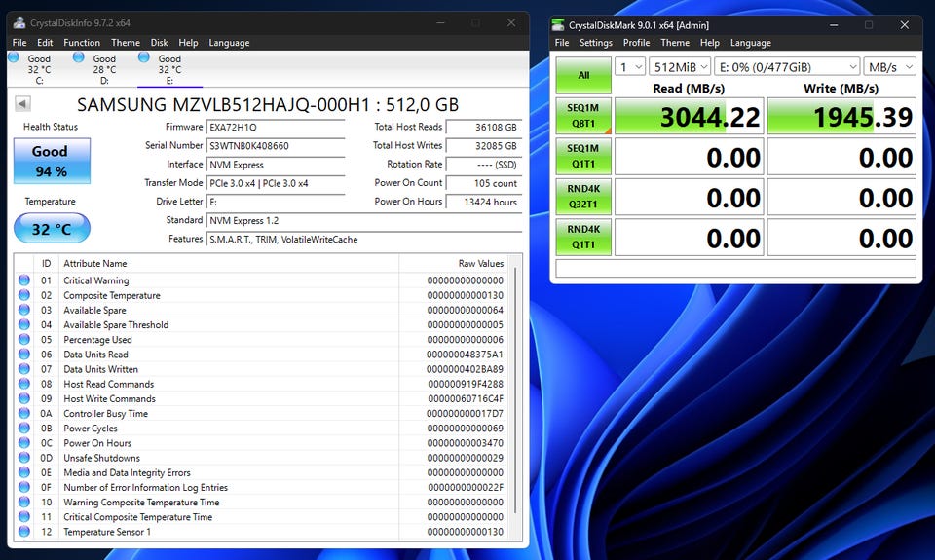Click the CrystalDiskMark title bar app icon
The width and height of the screenshot is (935, 560).
558,25
